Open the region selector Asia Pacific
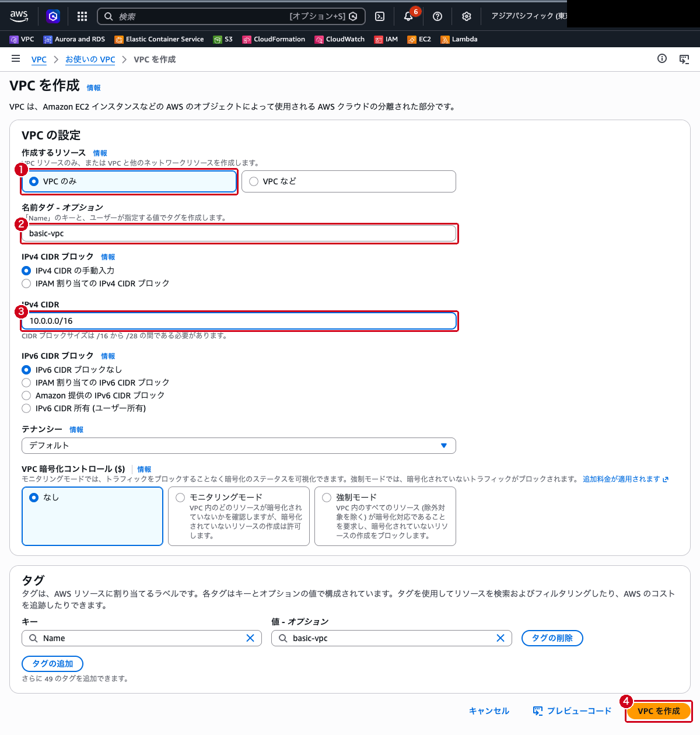This screenshot has height=735, width=700. point(528,16)
